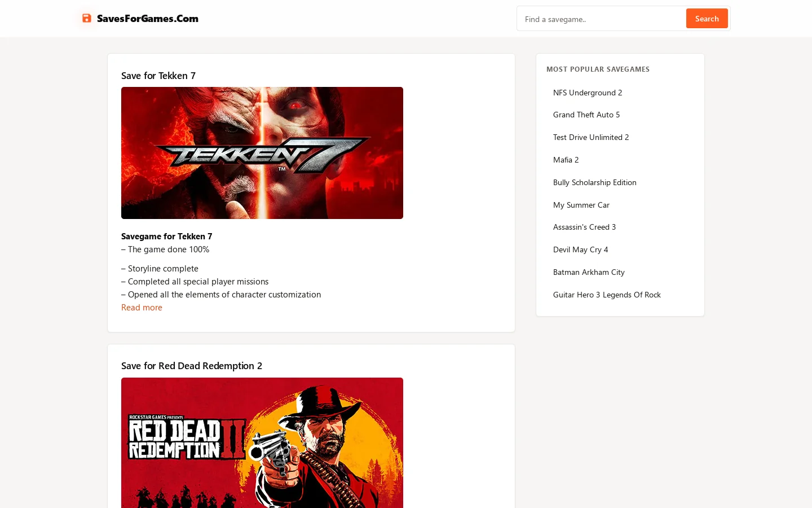This screenshot has height=508, width=812.
Task: Click the text "– Storyline complete"
Action: coord(160,269)
